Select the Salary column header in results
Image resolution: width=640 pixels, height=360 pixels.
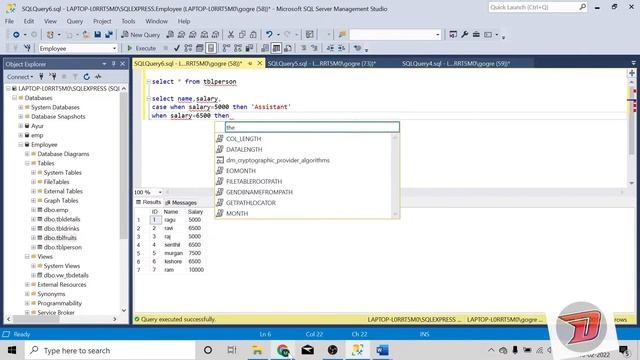click(x=195, y=212)
